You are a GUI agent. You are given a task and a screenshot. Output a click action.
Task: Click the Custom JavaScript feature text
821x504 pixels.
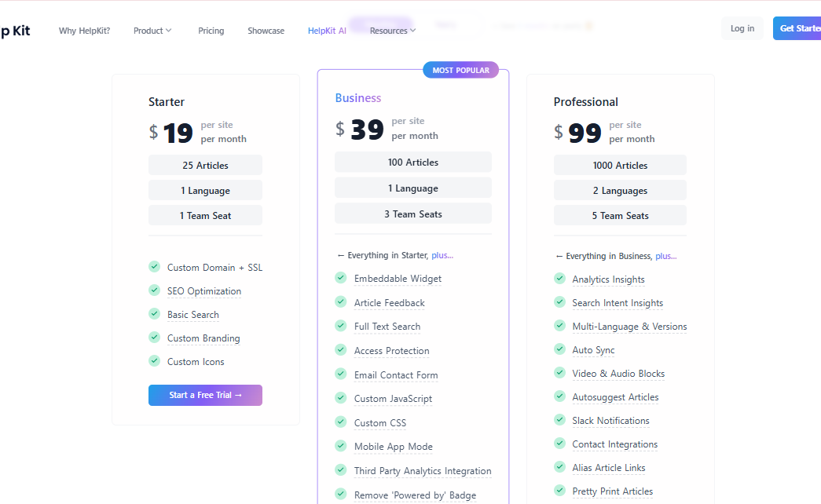[x=394, y=399]
